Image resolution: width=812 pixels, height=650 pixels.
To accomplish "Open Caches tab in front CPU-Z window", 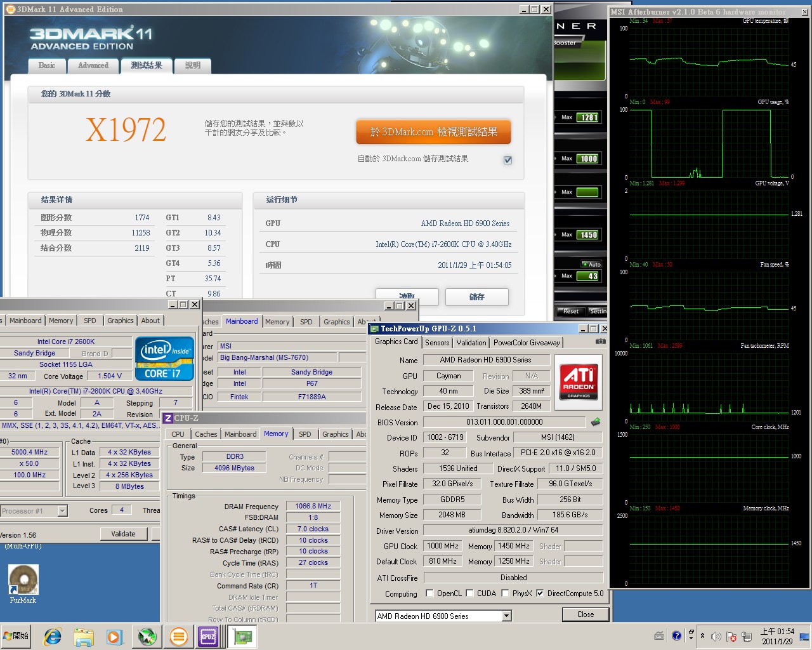I will 206,434.
